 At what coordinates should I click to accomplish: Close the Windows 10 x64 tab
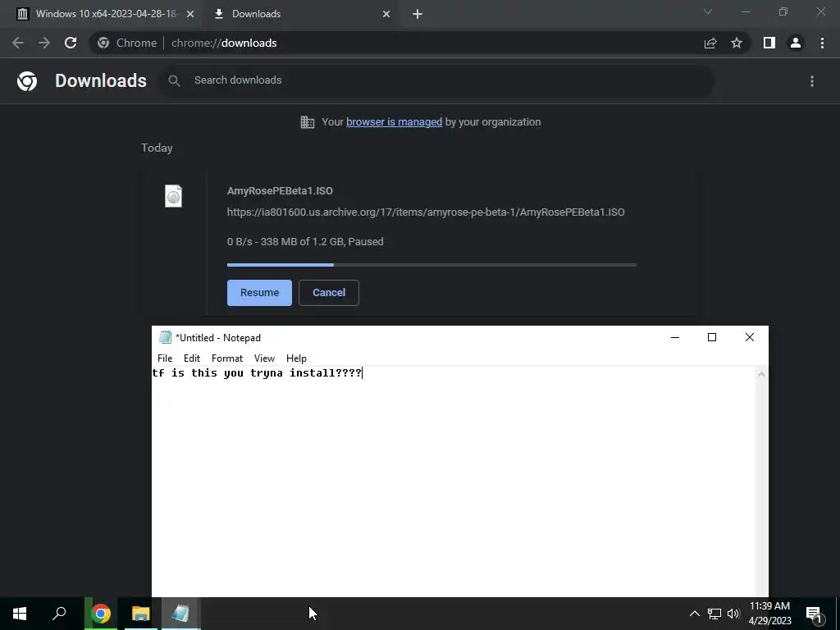point(190,14)
